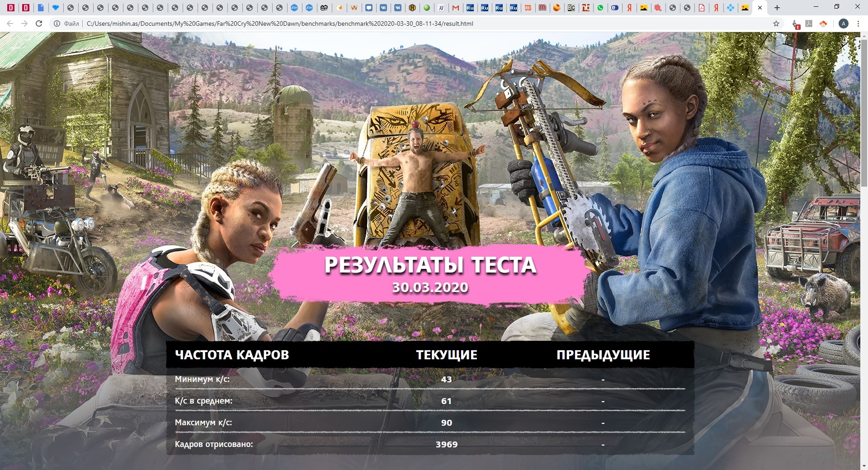This screenshot has height=470, width=868.
Task: Open site info for the local file
Action: [57, 23]
